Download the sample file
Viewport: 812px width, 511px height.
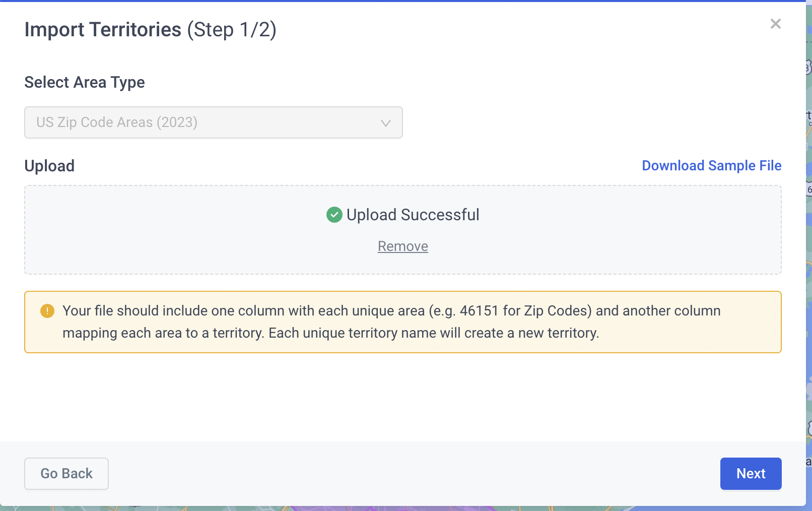coord(711,166)
